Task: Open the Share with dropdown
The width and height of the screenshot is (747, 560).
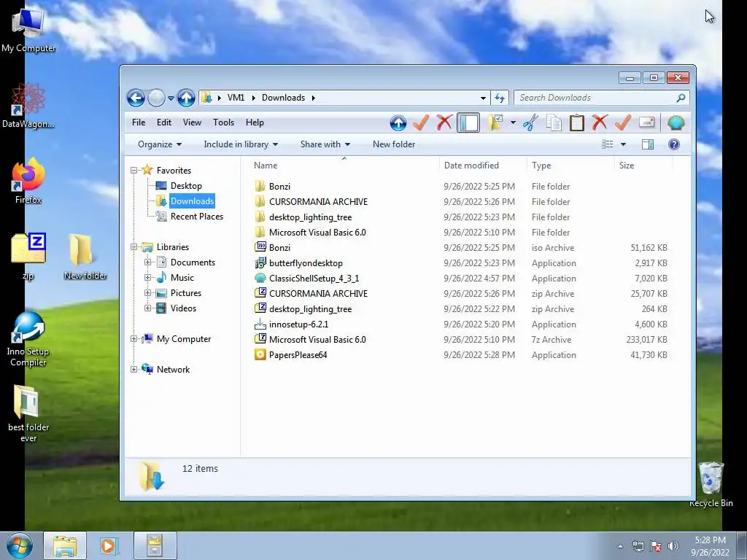Action: (325, 144)
